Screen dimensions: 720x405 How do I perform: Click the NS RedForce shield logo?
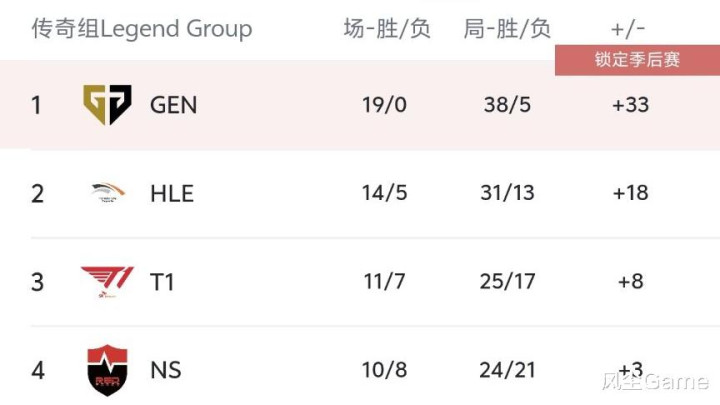[107, 370]
